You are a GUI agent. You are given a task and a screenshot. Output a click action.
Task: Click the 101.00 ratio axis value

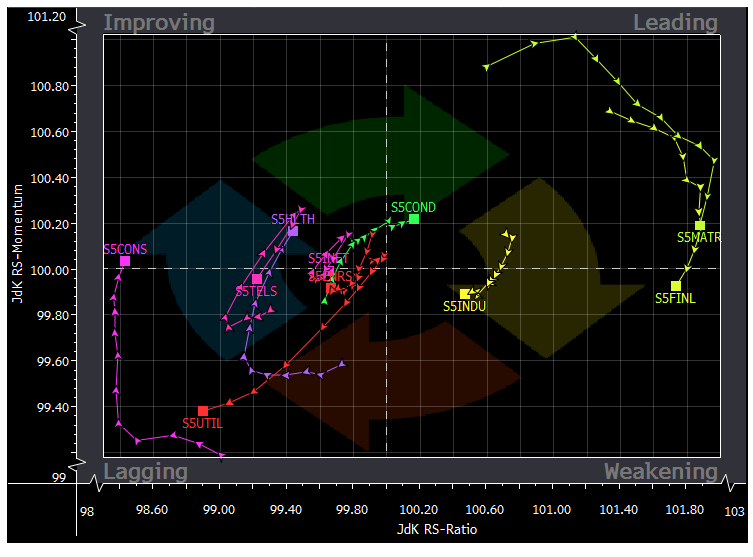(x=552, y=509)
